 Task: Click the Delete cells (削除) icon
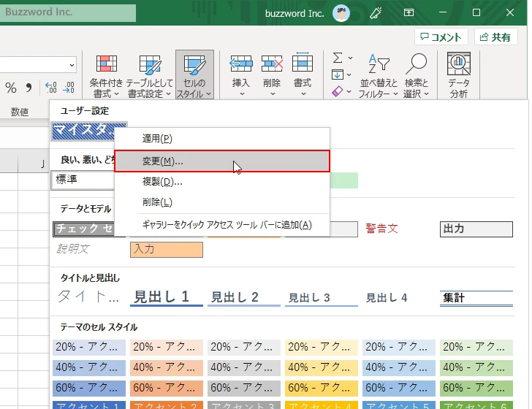click(272, 64)
